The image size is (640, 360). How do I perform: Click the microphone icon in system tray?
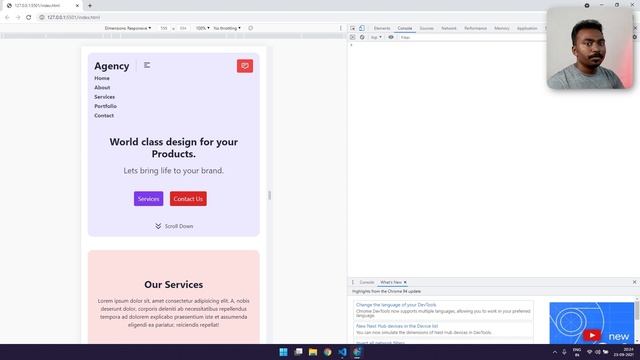tap(564, 352)
